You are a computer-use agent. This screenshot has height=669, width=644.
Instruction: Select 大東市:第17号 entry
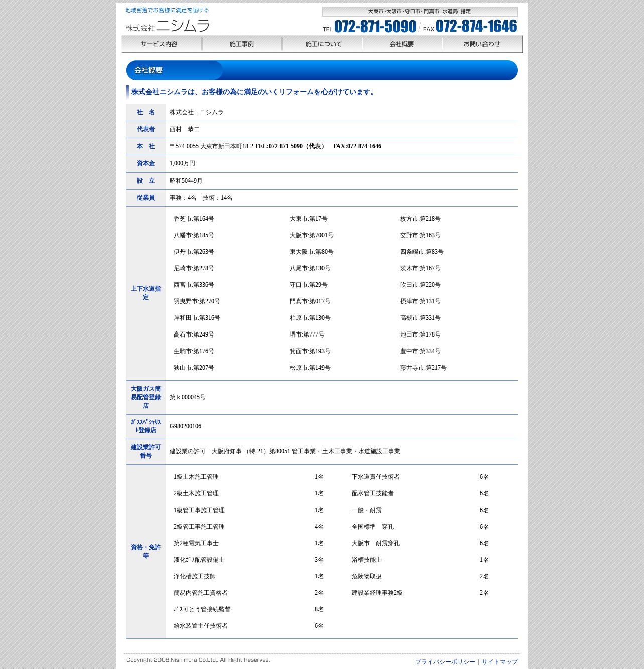click(x=308, y=219)
